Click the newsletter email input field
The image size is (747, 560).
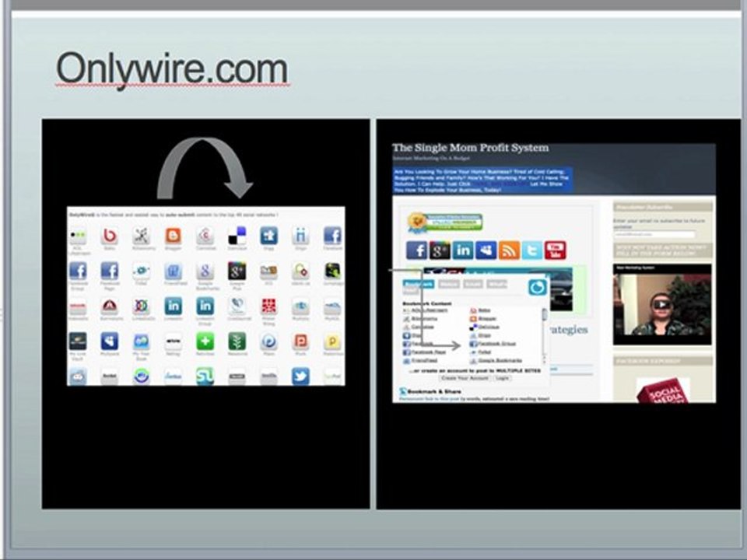(654, 234)
